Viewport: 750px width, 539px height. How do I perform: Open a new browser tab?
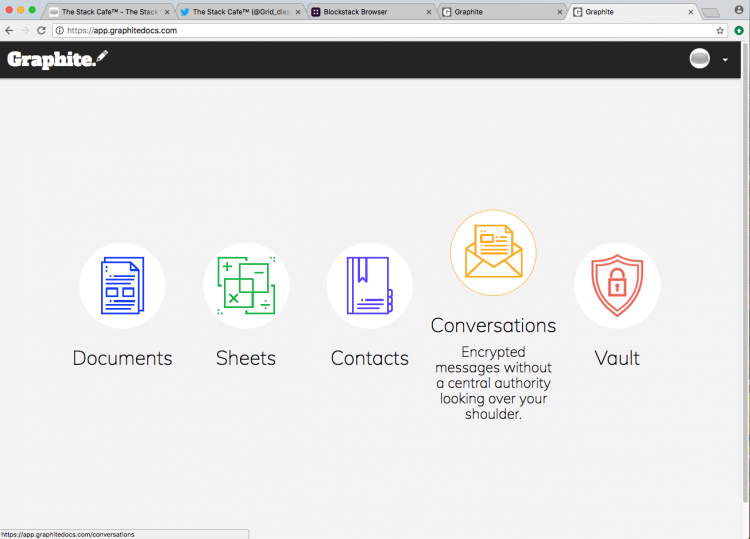pos(711,13)
